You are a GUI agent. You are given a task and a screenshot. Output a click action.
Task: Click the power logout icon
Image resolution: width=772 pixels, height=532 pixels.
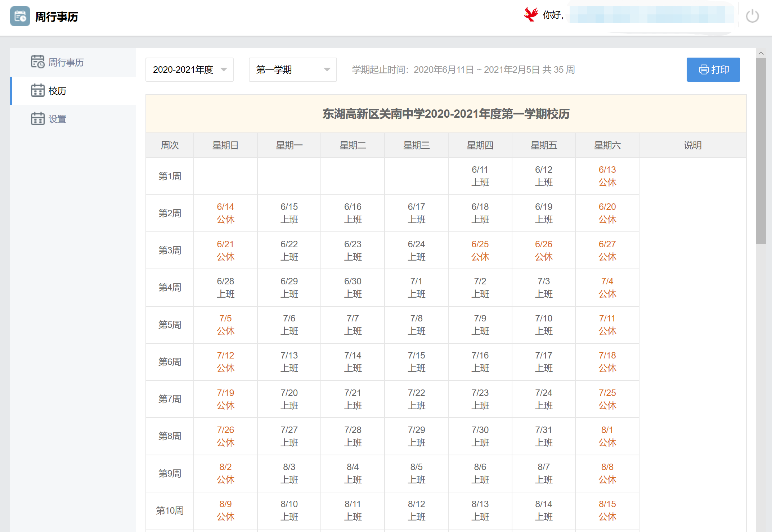pos(752,17)
